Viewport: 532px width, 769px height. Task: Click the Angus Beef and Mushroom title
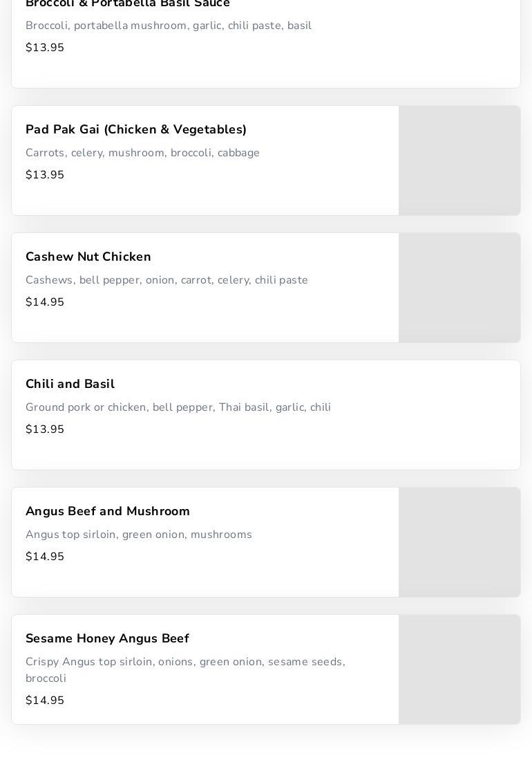coord(108,512)
